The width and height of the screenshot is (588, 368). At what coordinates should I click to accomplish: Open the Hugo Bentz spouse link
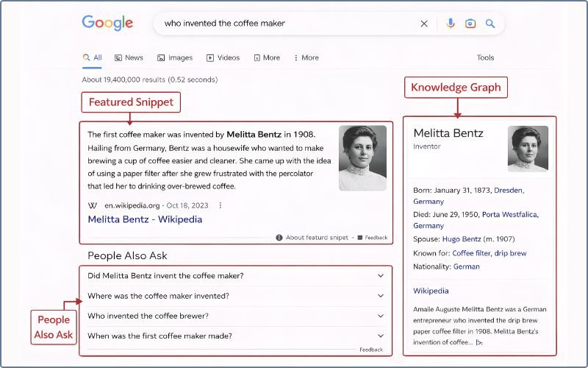(462, 238)
